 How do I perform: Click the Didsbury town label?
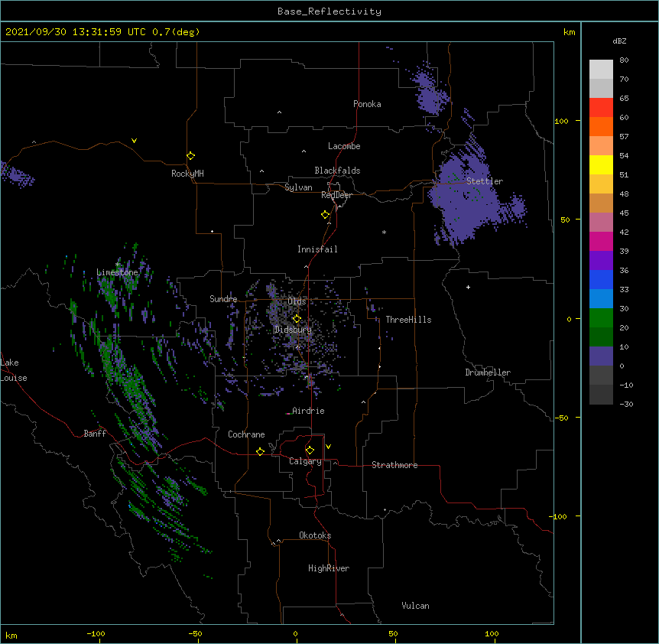click(293, 330)
